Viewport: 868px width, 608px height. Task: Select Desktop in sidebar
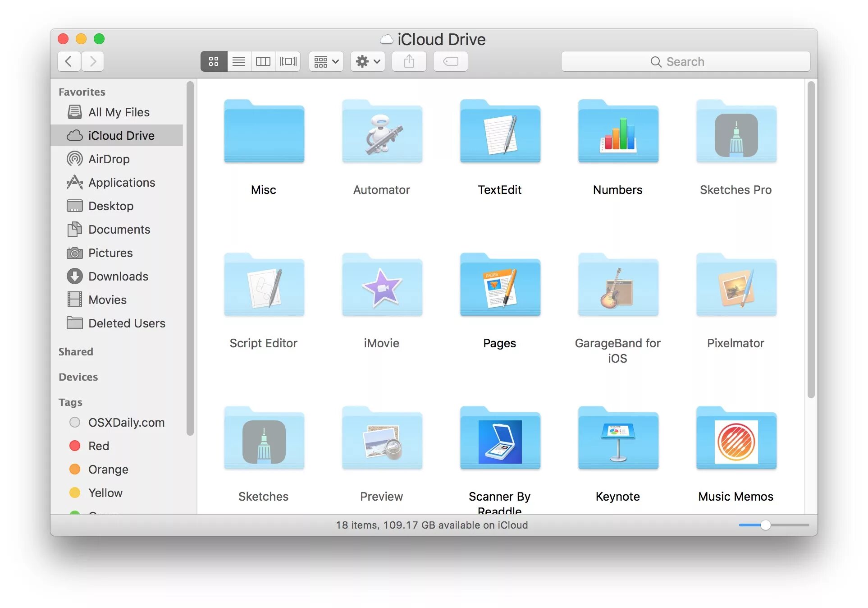(x=117, y=206)
